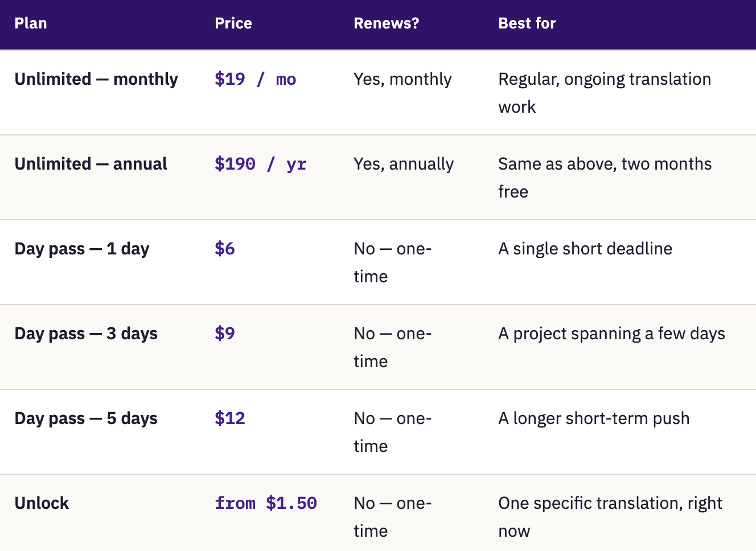Select the Unlock plan name

coord(42,503)
